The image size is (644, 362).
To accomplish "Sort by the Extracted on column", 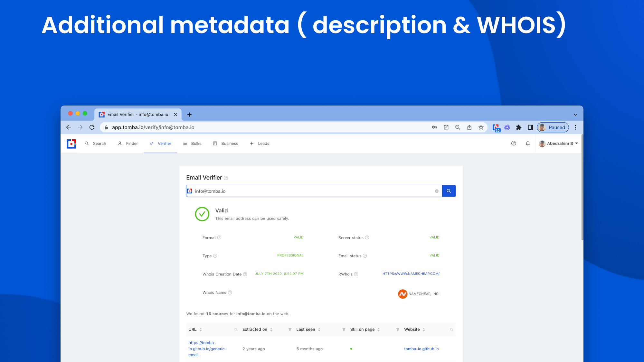I will (x=271, y=330).
